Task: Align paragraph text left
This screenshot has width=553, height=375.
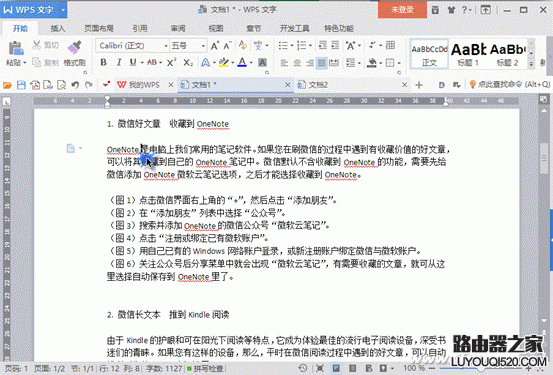Action: (284, 63)
